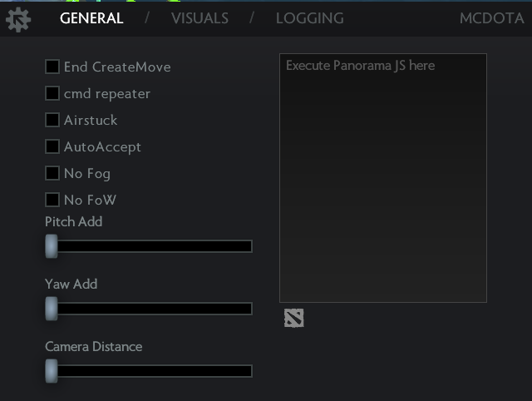Tick the No FoW checkbox
The width and height of the screenshot is (532, 401).
click(52, 200)
